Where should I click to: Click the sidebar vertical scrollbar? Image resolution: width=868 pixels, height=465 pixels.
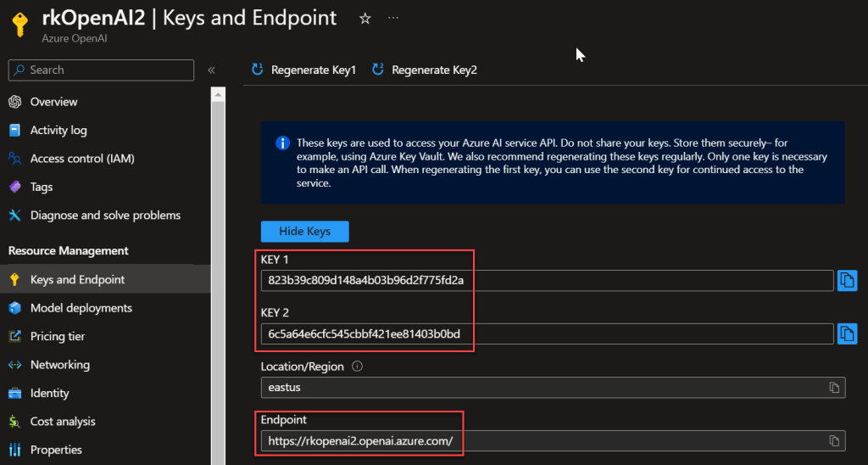[x=217, y=255]
